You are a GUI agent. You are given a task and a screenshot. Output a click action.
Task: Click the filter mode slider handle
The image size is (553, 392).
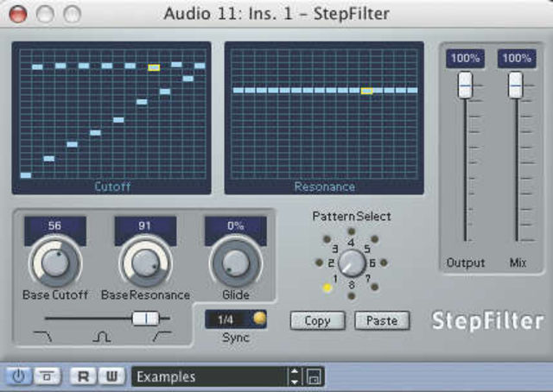click(x=146, y=319)
